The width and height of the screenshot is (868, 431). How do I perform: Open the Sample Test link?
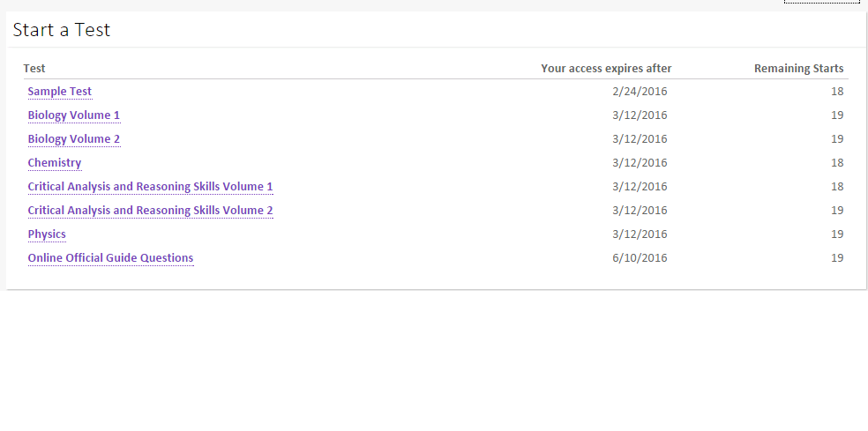pos(60,92)
